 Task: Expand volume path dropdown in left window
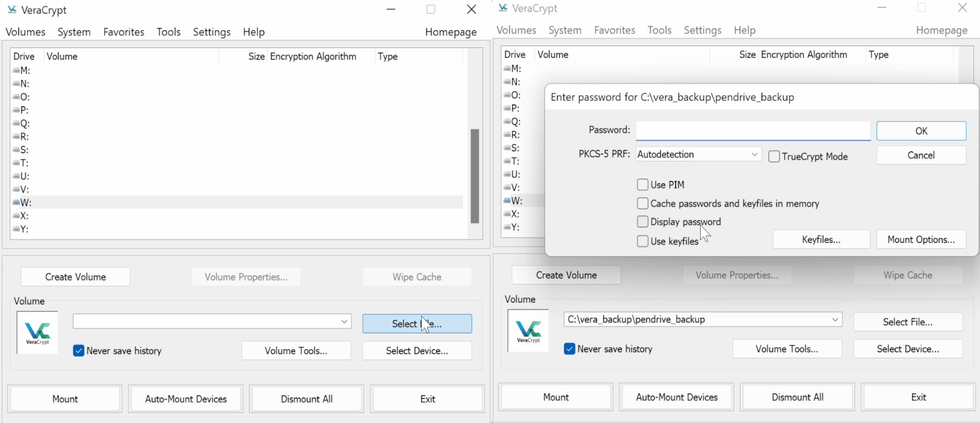point(344,321)
